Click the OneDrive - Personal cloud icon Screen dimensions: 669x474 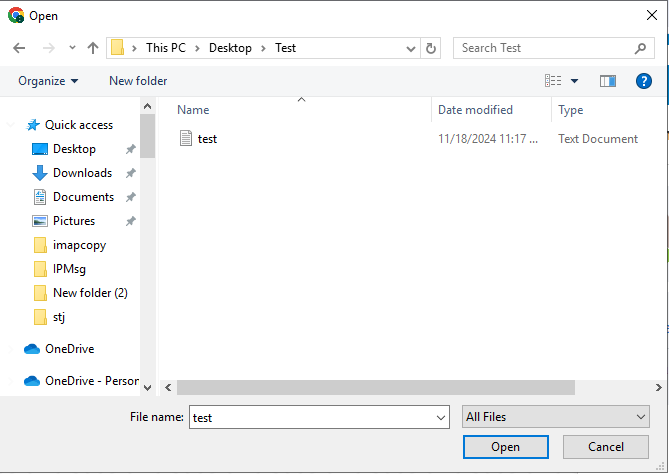pyautogui.click(x=32, y=381)
